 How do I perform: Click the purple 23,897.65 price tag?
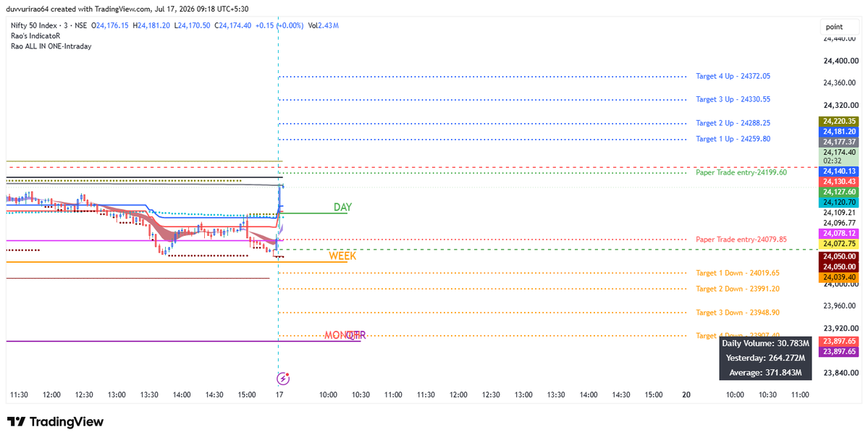coord(839,352)
